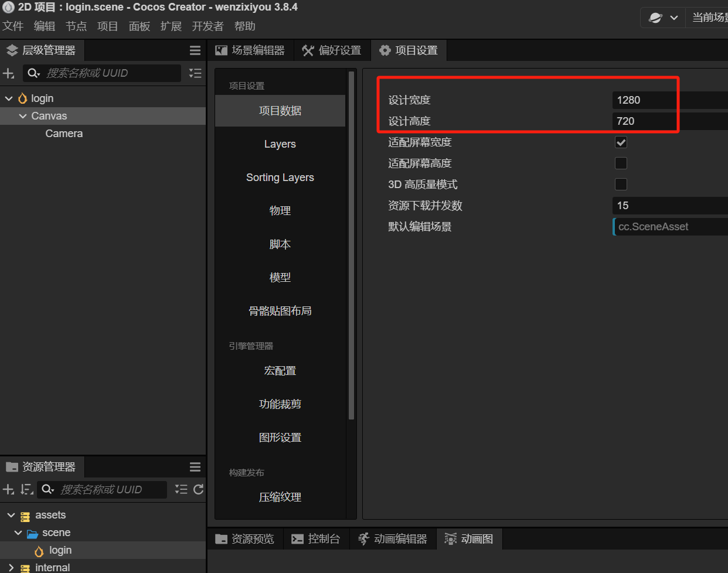The image size is (728, 573).
Task: Open Sorting Layers settings category
Action: pyautogui.click(x=280, y=178)
